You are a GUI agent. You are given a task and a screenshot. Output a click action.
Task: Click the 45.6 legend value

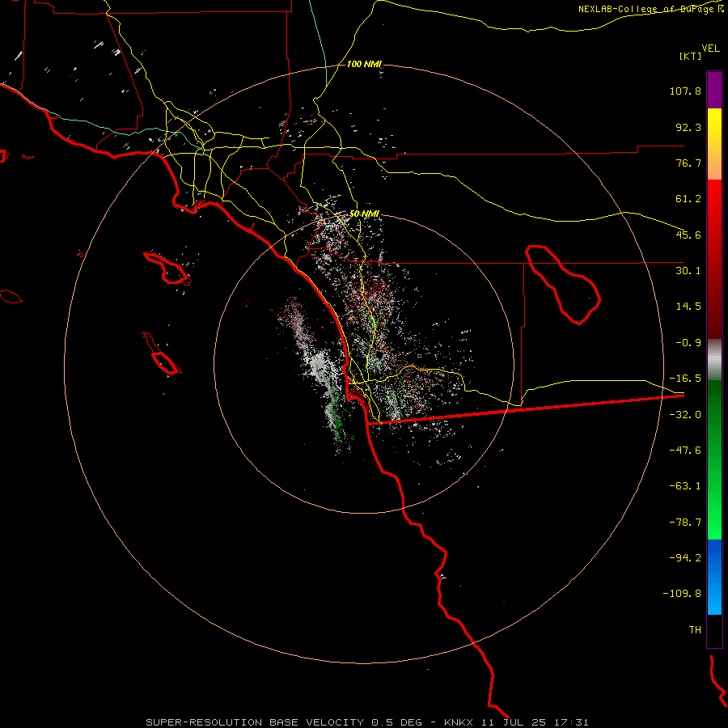point(688,235)
